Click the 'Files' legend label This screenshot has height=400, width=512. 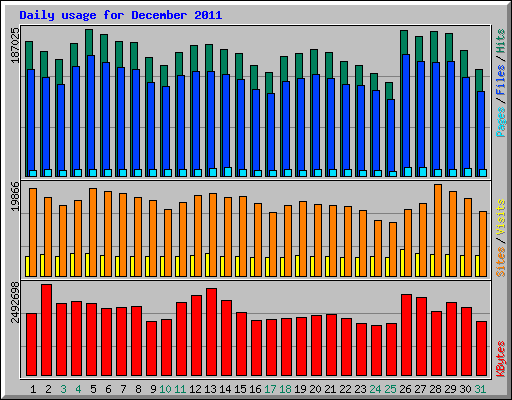[x=501, y=80]
